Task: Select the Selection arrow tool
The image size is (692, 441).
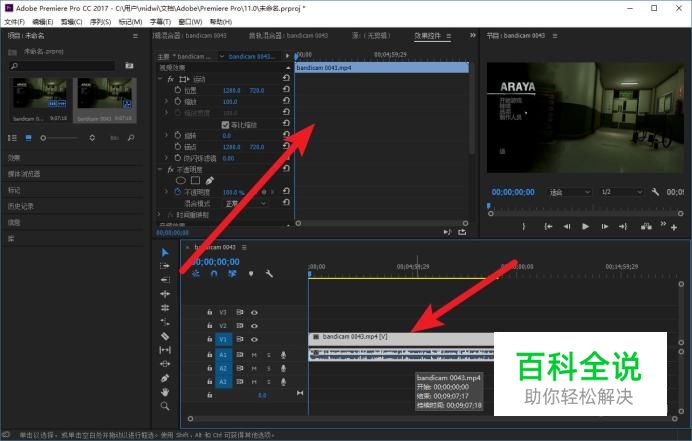Action: point(165,252)
